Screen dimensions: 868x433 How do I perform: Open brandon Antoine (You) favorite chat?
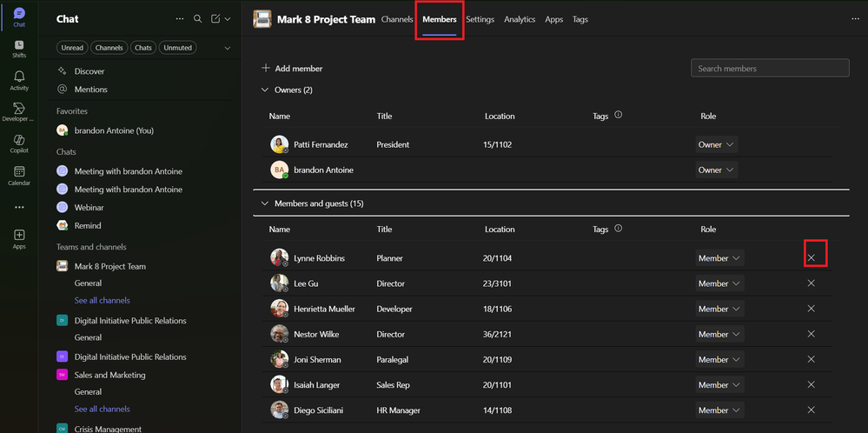pos(114,130)
